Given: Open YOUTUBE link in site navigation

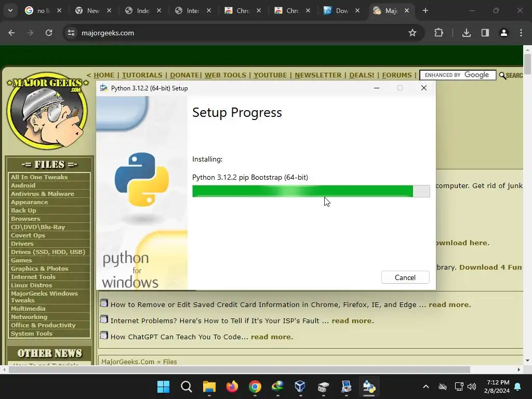Looking at the screenshot, I should 270,75.
